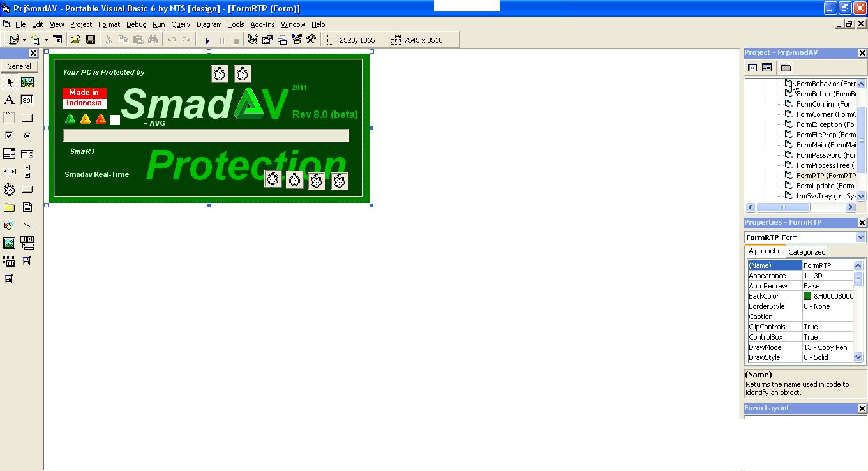Select the Frame tool in the toolbox

coord(9,118)
